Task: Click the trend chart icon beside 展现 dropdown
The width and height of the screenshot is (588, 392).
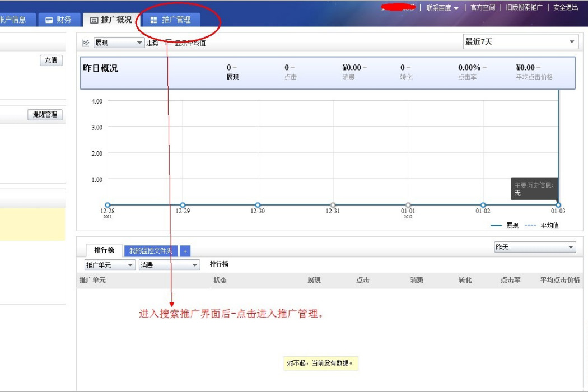Action: [86, 43]
